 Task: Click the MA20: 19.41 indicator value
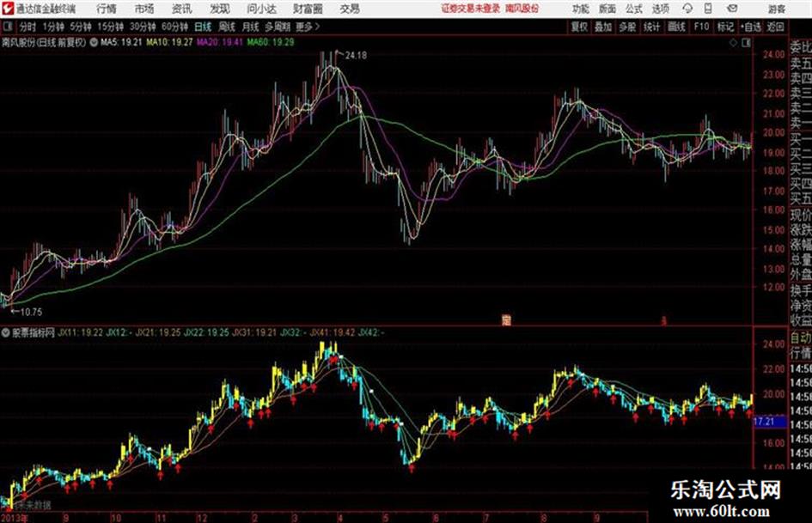(x=220, y=42)
